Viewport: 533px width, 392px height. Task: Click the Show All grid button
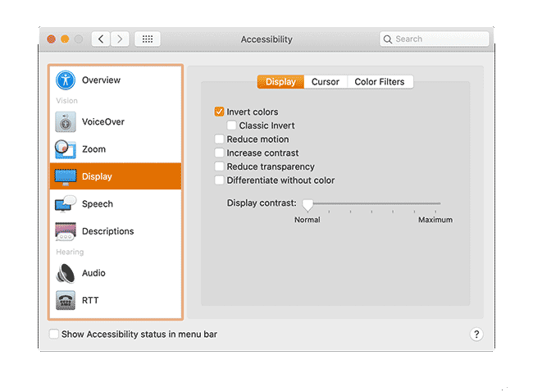coord(148,39)
